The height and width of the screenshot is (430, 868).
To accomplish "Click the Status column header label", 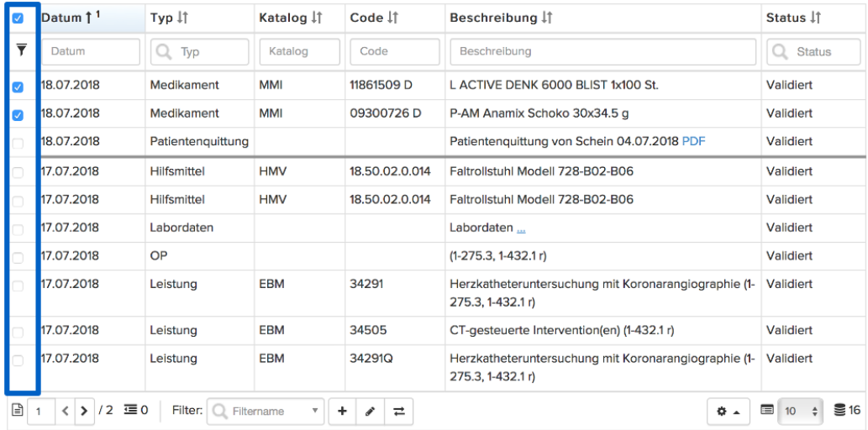I will [x=786, y=18].
